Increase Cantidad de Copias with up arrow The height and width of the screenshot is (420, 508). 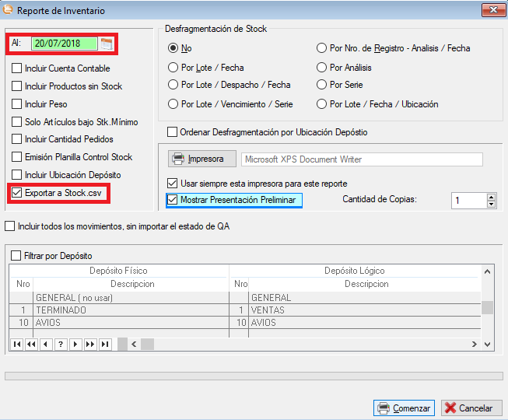click(x=491, y=196)
